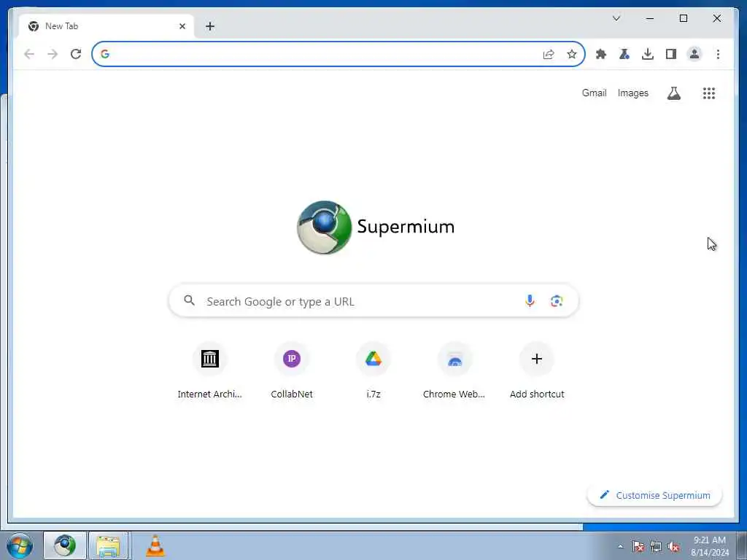747x560 pixels.
Task: Click the magnifier icon in search box
Action: (189, 300)
